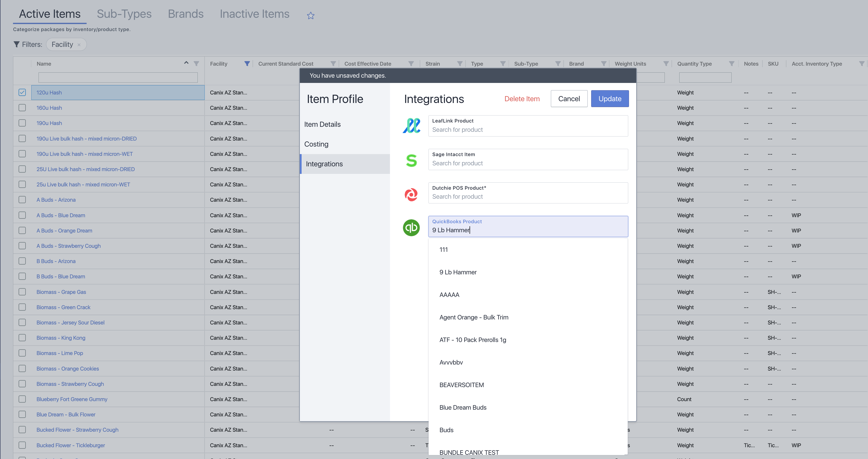
Task: Click the Name column search input
Action: click(x=118, y=78)
